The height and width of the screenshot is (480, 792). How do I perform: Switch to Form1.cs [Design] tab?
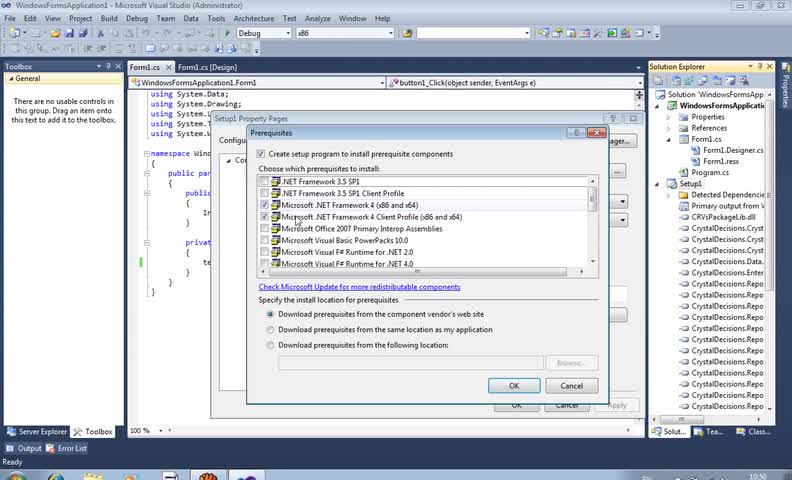pyautogui.click(x=207, y=67)
